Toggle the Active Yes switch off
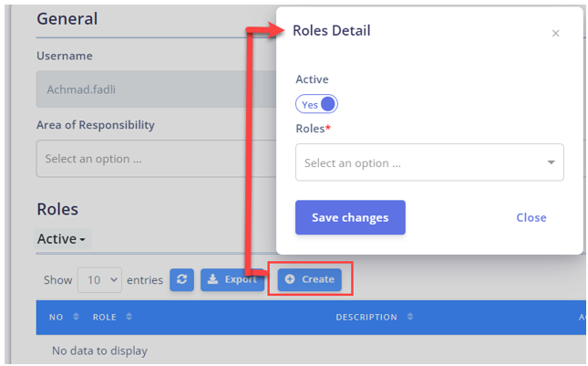Screen dimensions: 588x366 (x=316, y=104)
